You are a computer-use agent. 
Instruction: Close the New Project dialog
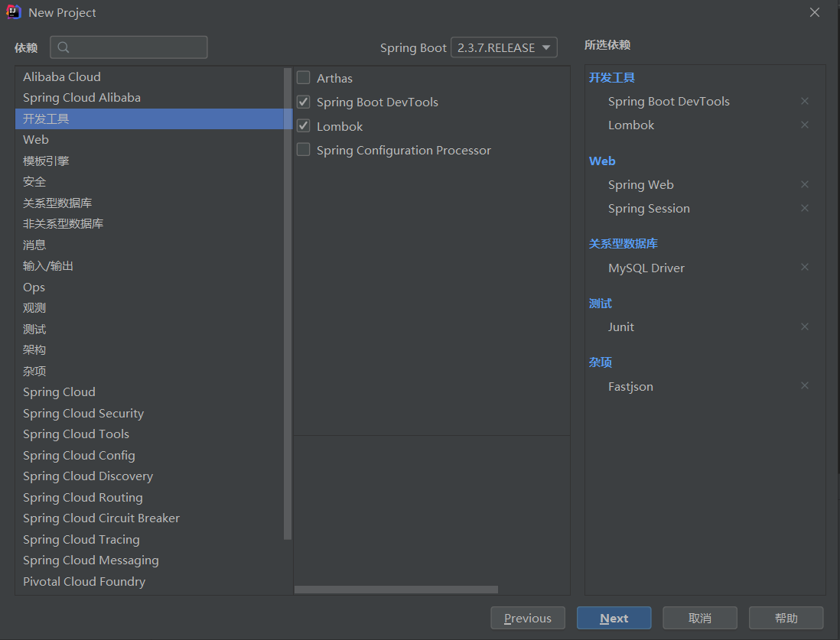coord(814,12)
